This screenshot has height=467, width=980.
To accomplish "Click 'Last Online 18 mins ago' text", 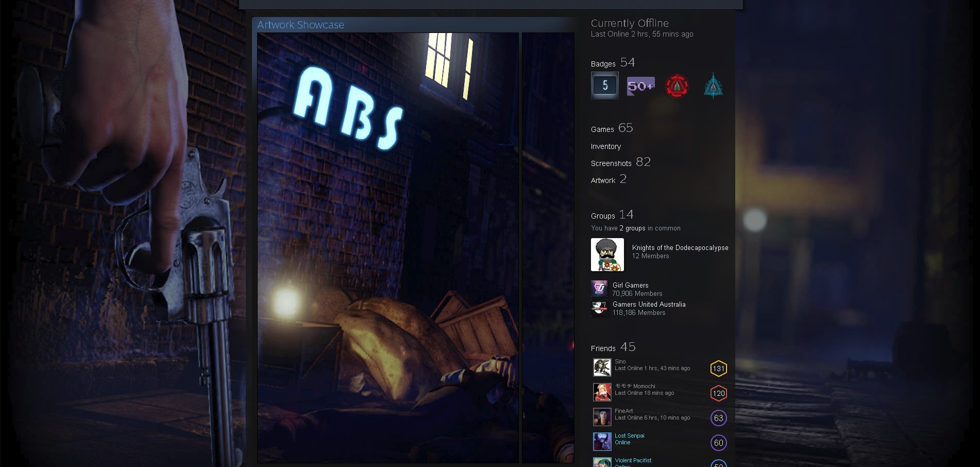I will 645,393.
